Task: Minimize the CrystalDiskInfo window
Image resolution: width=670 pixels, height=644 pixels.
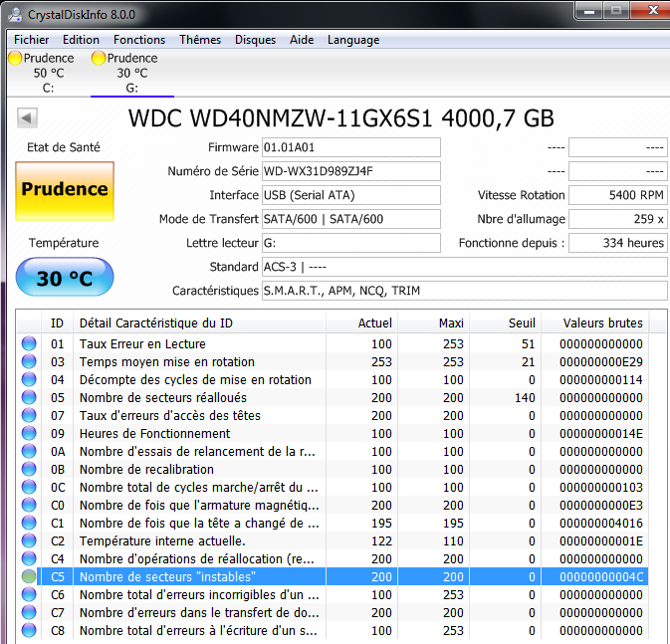Action: pos(589,11)
